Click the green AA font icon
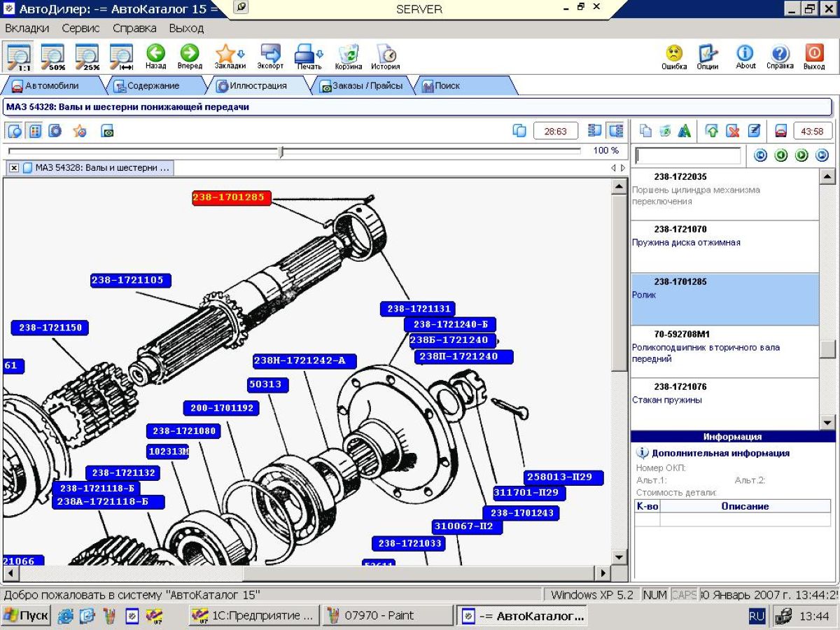Screen dimensions: 840x630 coord(685,130)
